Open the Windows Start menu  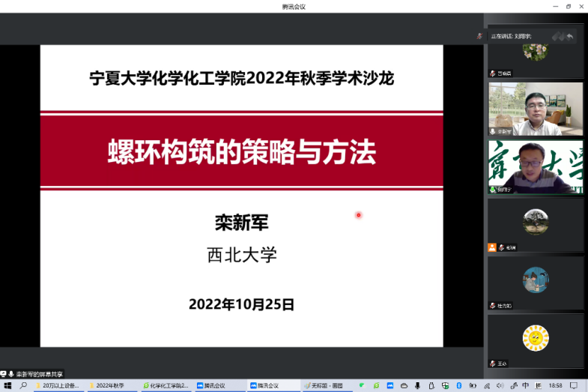(x=7, y=385)
